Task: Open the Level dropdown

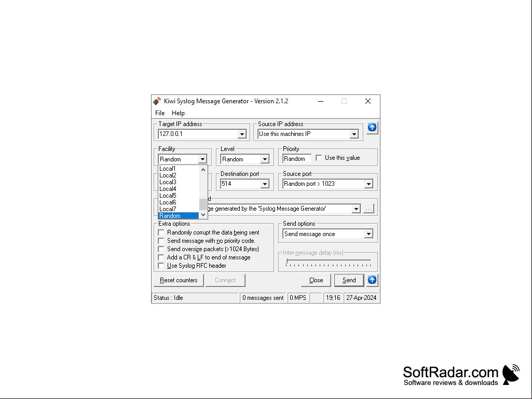Action: (x=265, y=159)
